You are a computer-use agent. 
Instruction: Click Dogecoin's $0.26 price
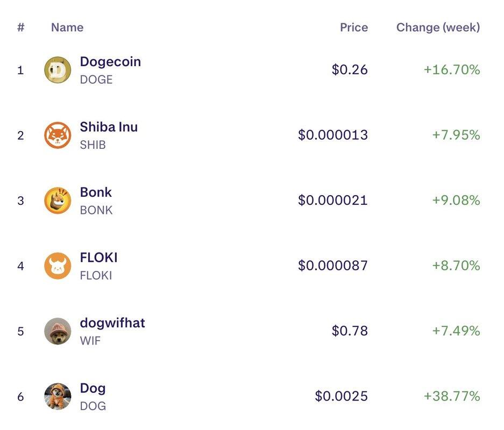[350, 70]
